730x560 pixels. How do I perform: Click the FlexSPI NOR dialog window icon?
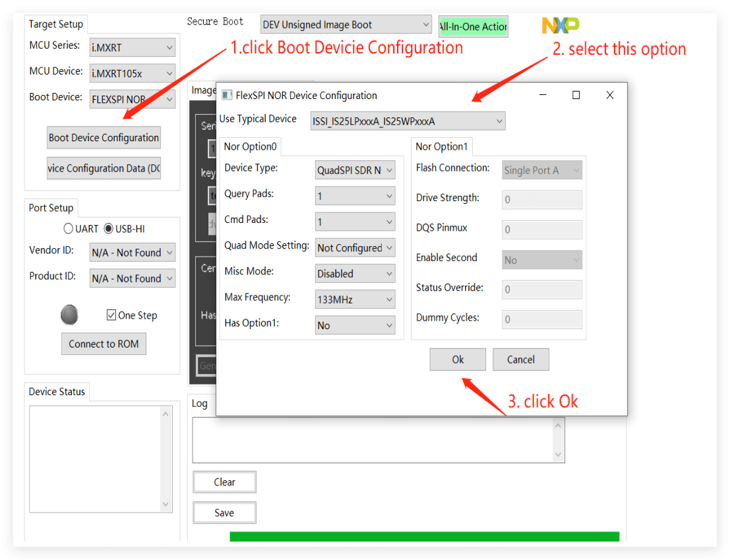[x=228, y=96]
